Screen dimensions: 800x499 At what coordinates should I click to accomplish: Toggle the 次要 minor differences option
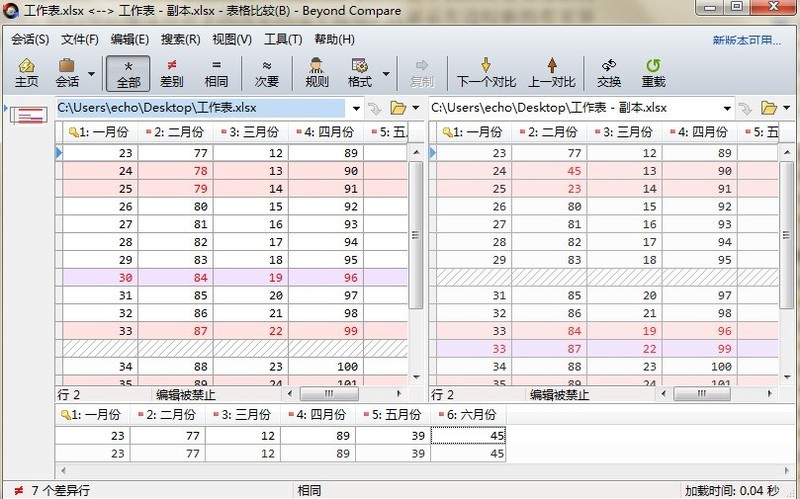coord(266,73)
